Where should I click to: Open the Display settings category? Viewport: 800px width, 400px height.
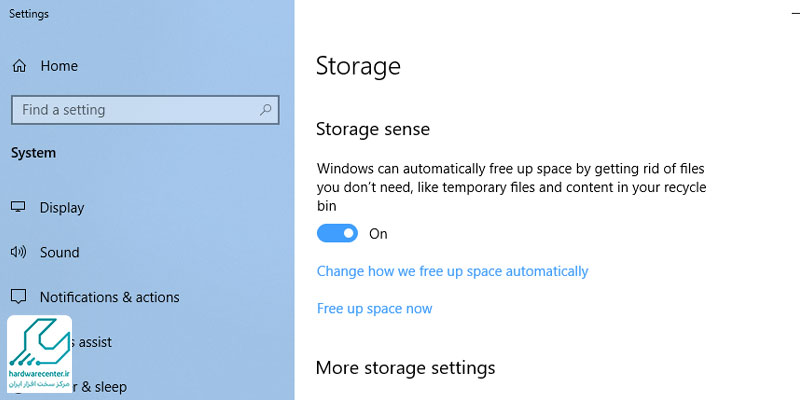pyautogui.click(x=62, y=208)
